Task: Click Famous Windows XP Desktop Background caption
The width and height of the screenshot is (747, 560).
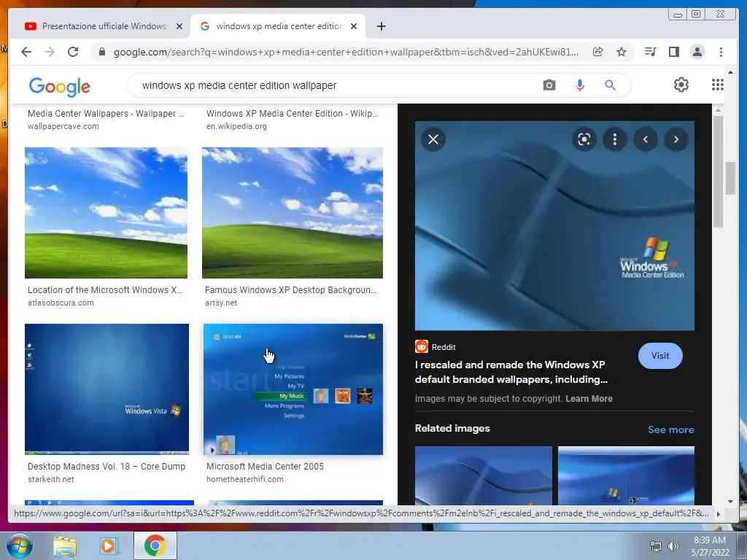Action: [290, 290]
